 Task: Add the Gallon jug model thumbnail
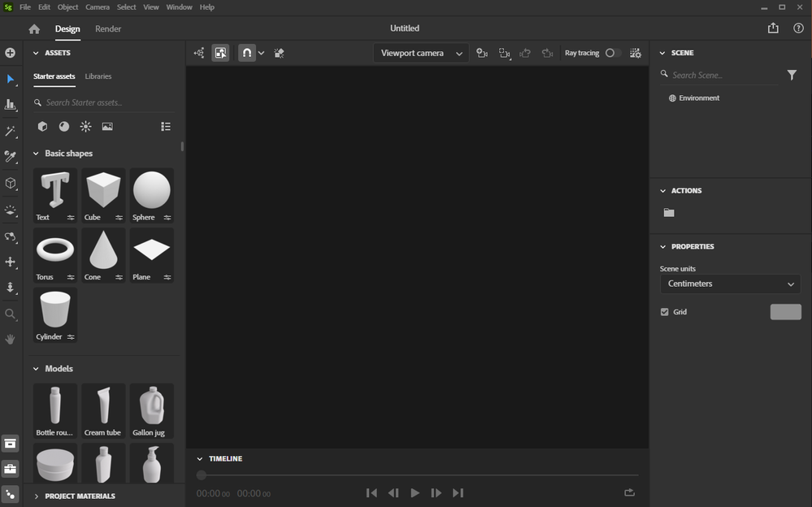pos(151,406)
